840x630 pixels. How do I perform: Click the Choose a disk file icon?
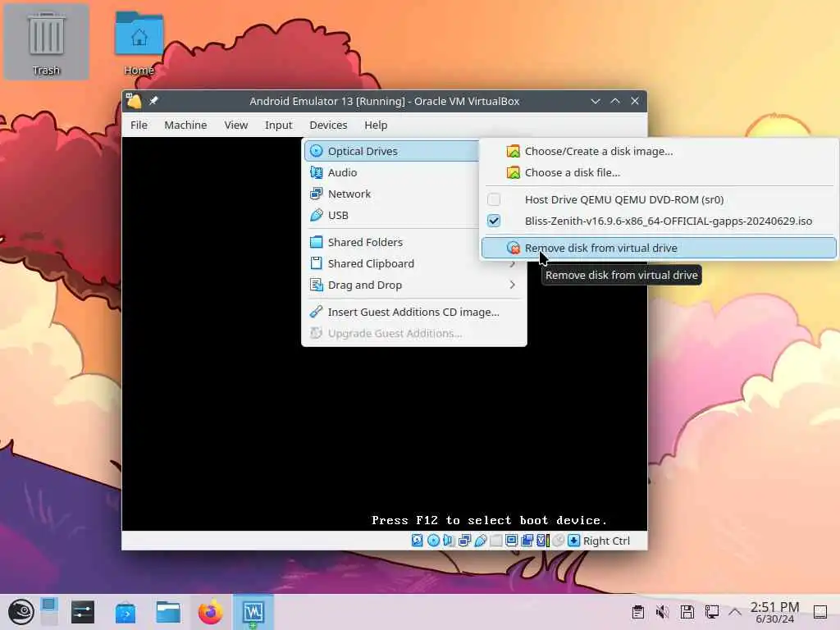(x=514, y=172)
